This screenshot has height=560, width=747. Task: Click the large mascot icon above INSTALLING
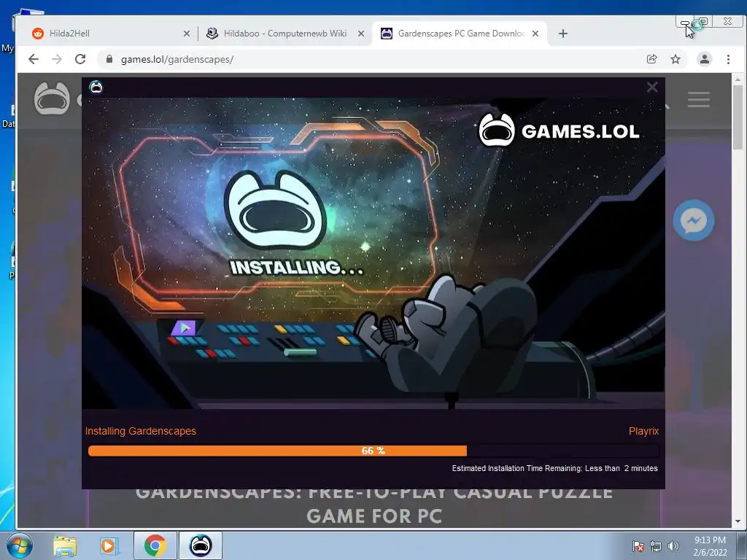275,210
